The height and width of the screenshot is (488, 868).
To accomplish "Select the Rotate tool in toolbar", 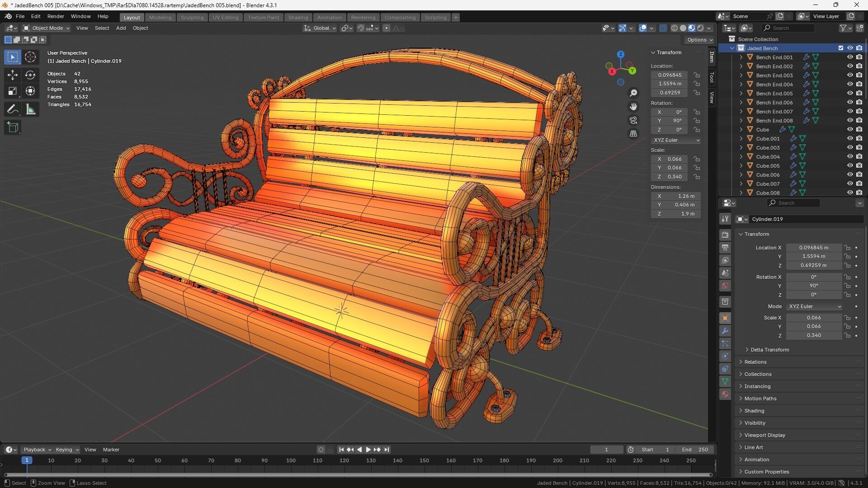I will click(30, 75).
